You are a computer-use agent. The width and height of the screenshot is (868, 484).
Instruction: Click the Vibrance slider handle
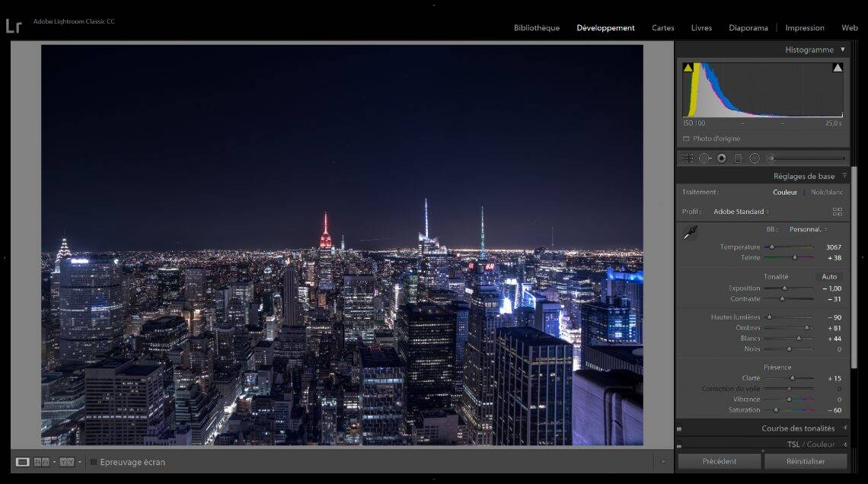tap(790, 400)
